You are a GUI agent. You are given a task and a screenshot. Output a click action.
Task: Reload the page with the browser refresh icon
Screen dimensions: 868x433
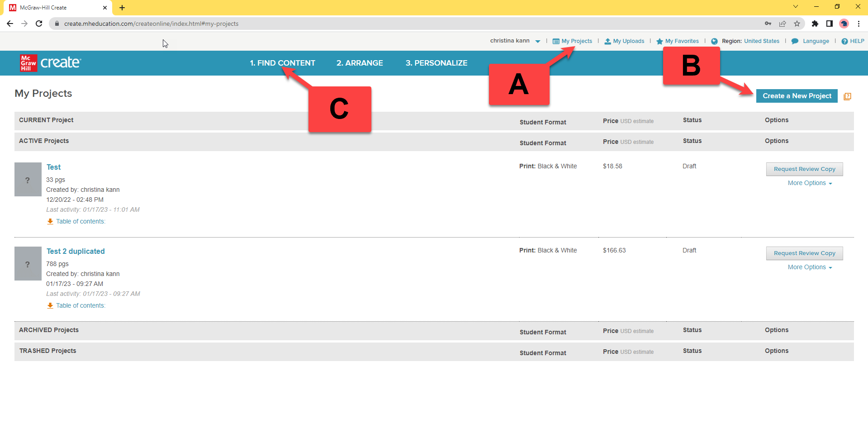(x=39, y=24)
